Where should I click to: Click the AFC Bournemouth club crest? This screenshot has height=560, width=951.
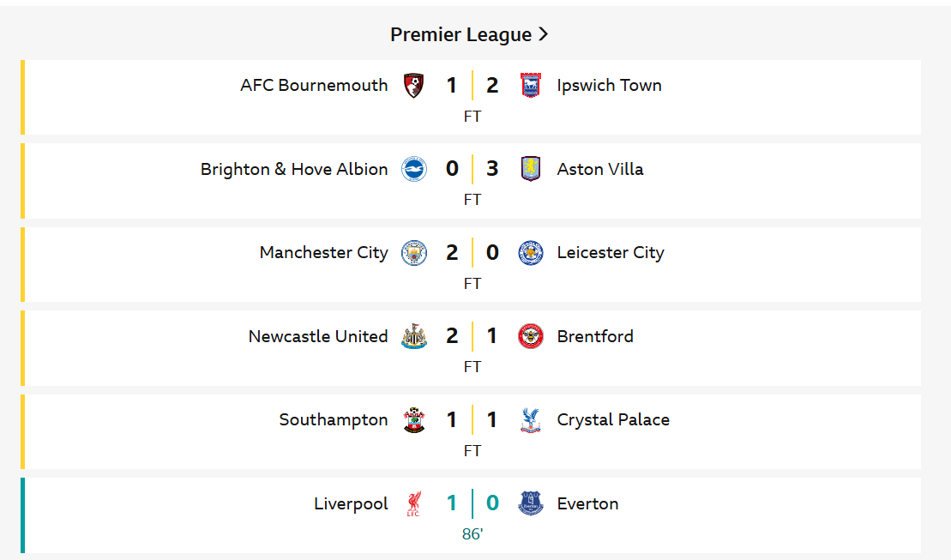pyautogui.click(x=414, y=86)
